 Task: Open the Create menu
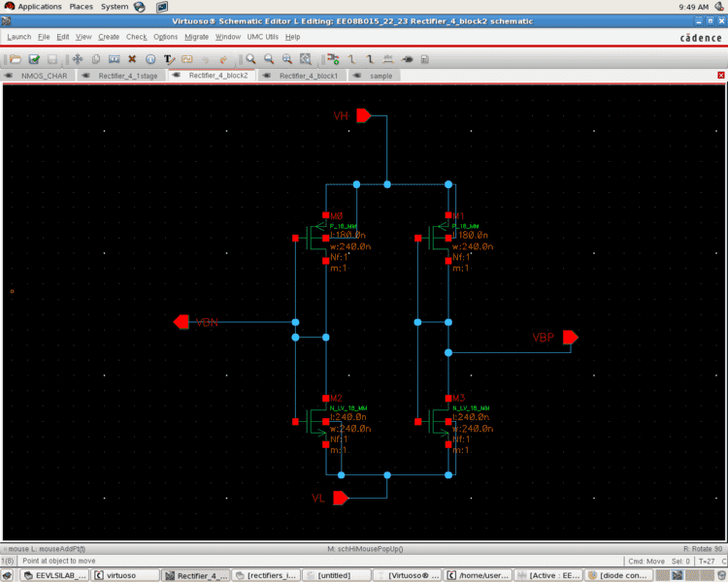pos(109,37)
